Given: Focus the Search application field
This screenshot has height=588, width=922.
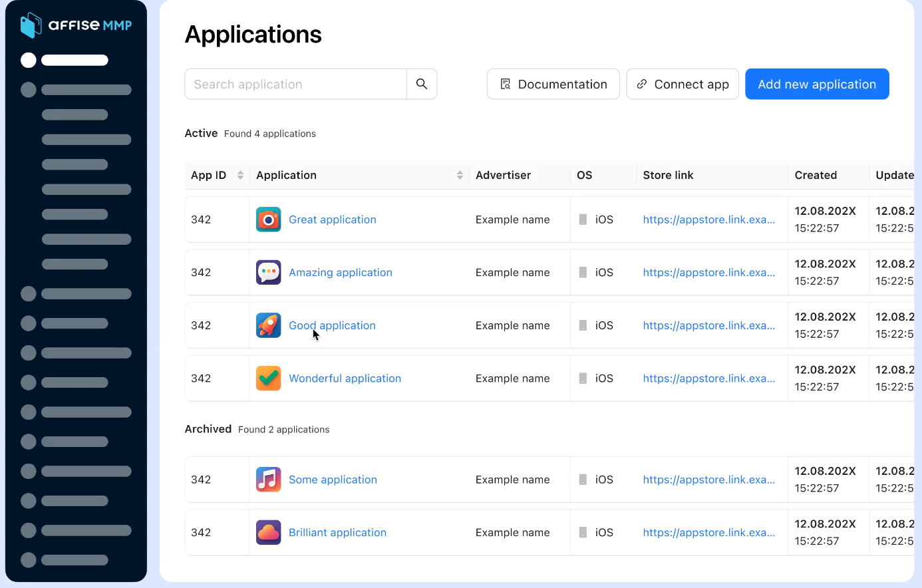Looking at the screenshot, I should [295, 84].
